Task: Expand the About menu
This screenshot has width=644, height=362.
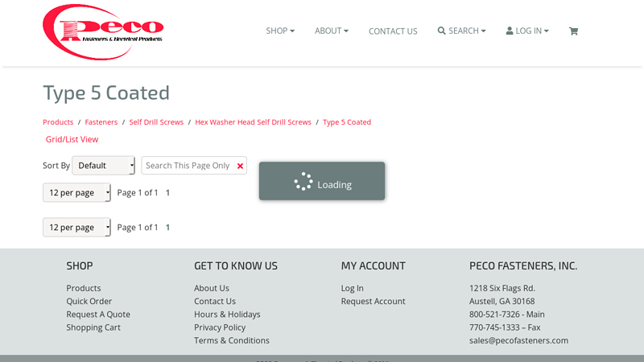Action: pyautogui.click(x=331, y=31)
